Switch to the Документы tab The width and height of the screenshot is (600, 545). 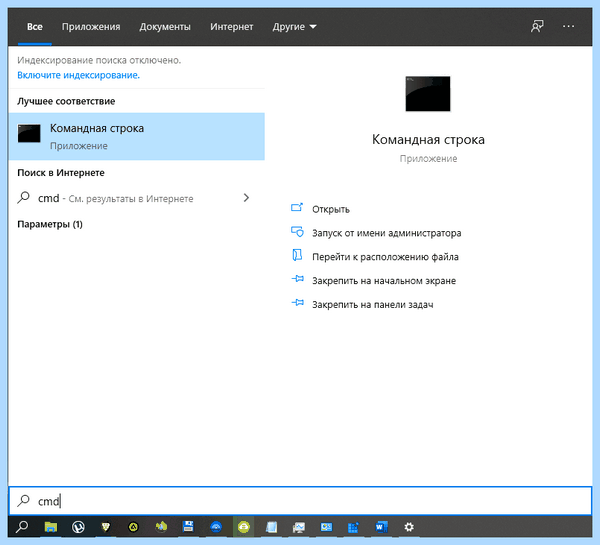point(165,27)
